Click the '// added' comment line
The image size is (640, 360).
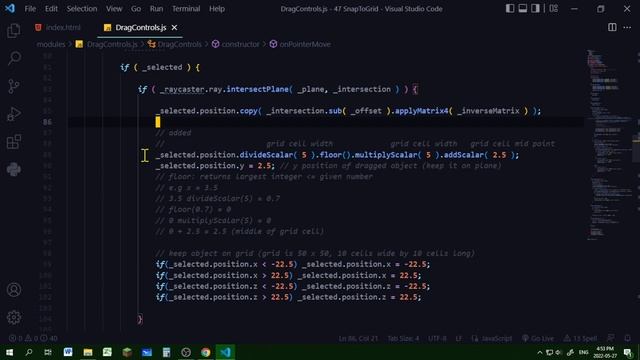(x=173, y=133)
